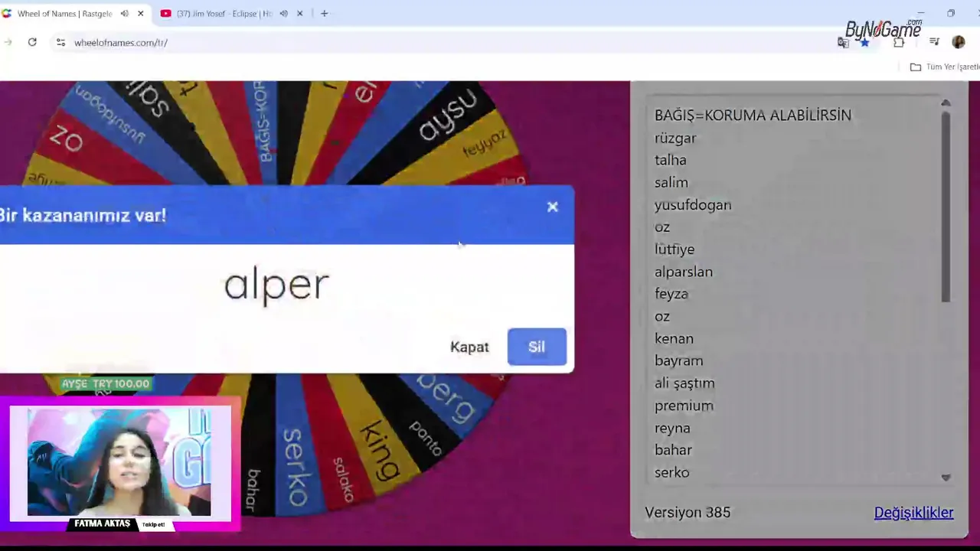
Task: Click 'serko' in names list
Action: click(x=671, y=472)
